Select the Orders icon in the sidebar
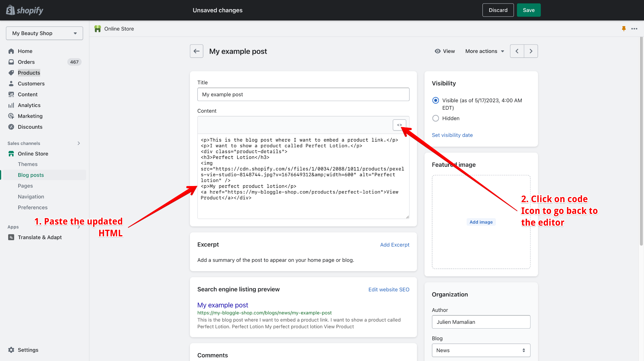 (x=11, y=62)
